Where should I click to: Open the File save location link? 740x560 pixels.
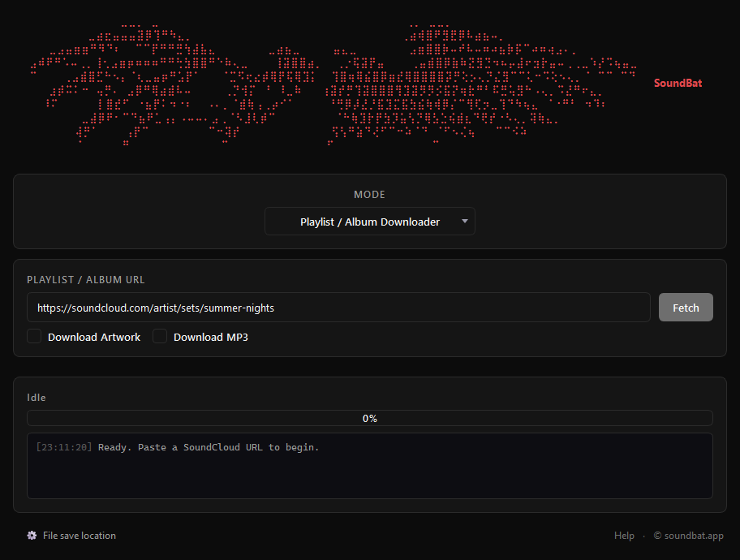click(80, 536)
